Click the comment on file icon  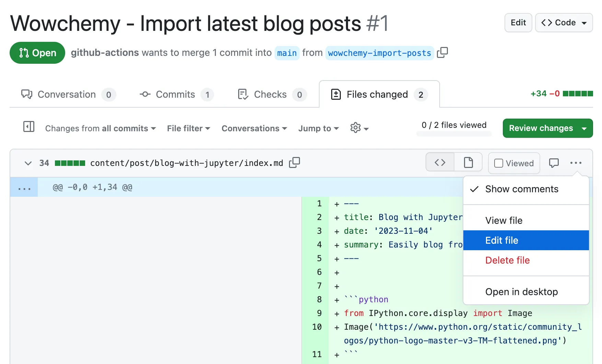click(554, 163)
